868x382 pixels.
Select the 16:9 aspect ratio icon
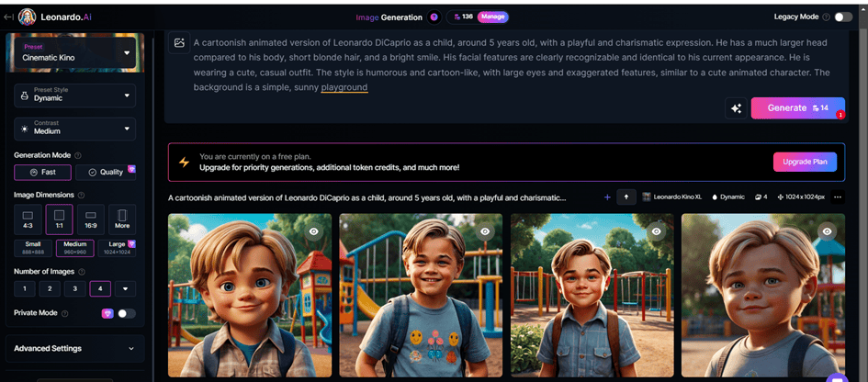pos(91,219)
